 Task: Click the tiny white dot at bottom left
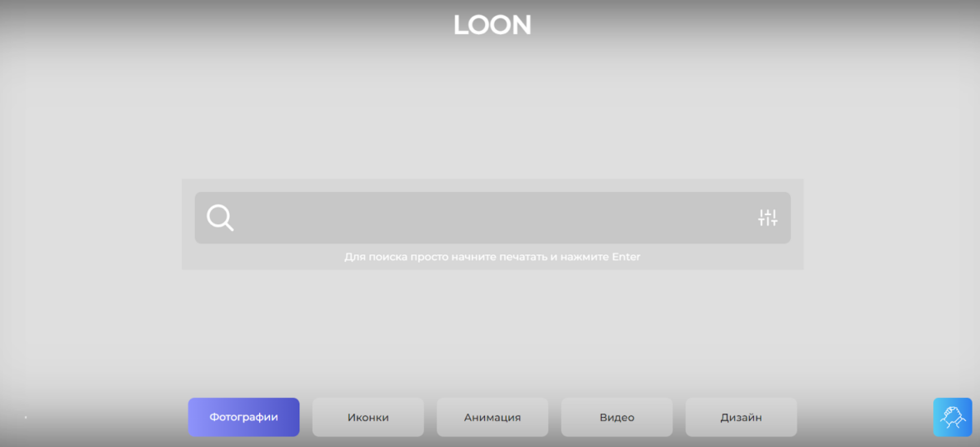tap(26, 417)
